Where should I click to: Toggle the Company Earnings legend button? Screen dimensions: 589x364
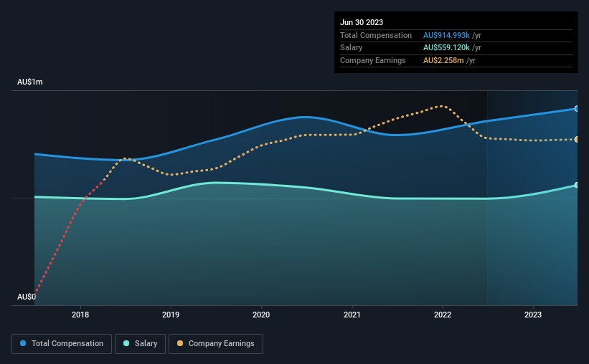216,344
